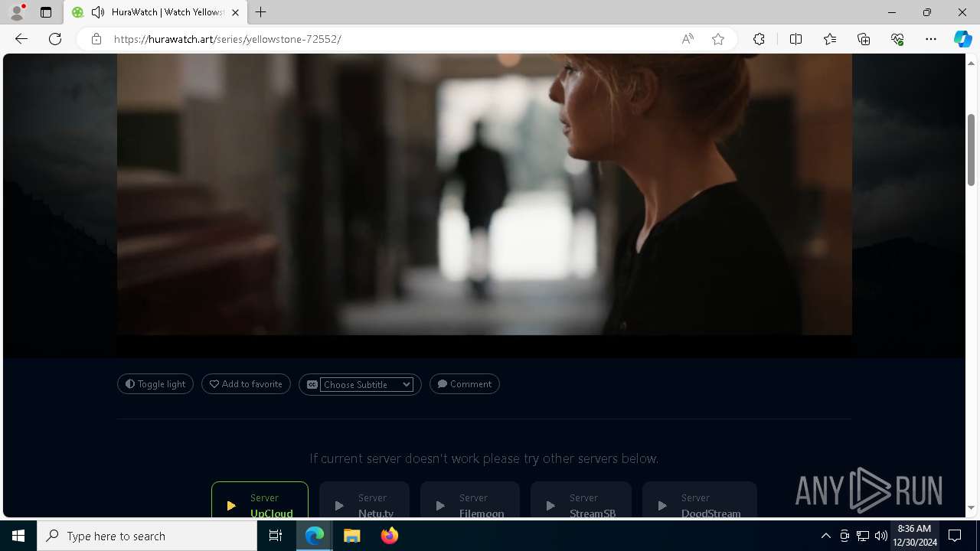The image size is (980, 551).
Task: Click the page vertical scrollbar thumb
Action: click(971, 149)
